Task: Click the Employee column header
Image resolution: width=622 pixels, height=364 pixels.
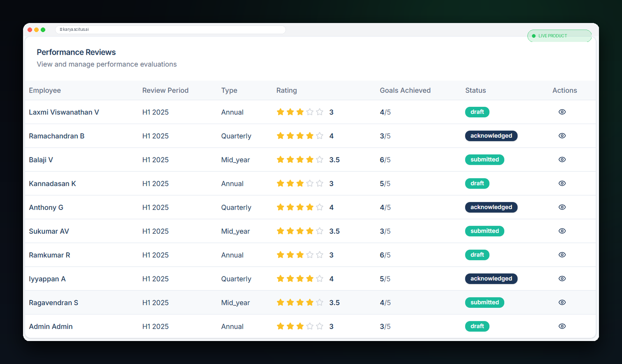Action: tap(45, 90)
